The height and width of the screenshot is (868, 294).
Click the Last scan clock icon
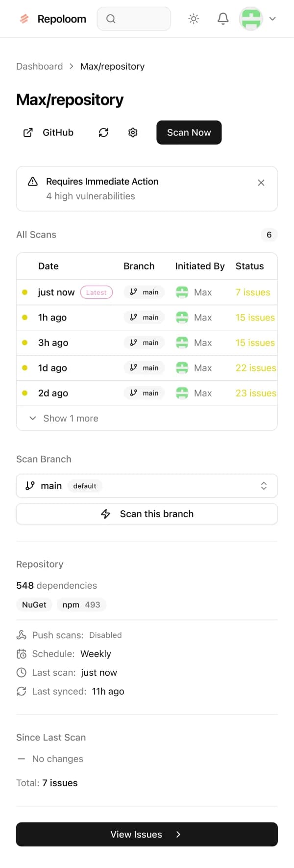pos(21,672)
